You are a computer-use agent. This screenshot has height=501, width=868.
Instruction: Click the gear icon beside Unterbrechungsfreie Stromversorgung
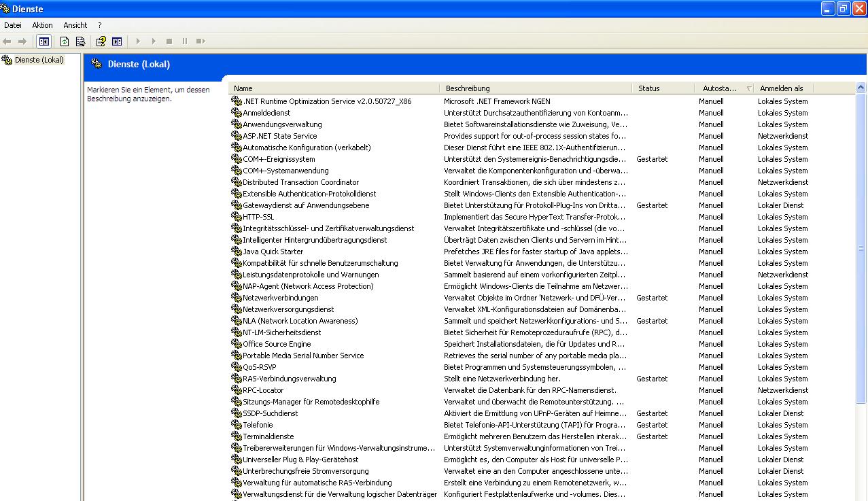click(237, 471)
